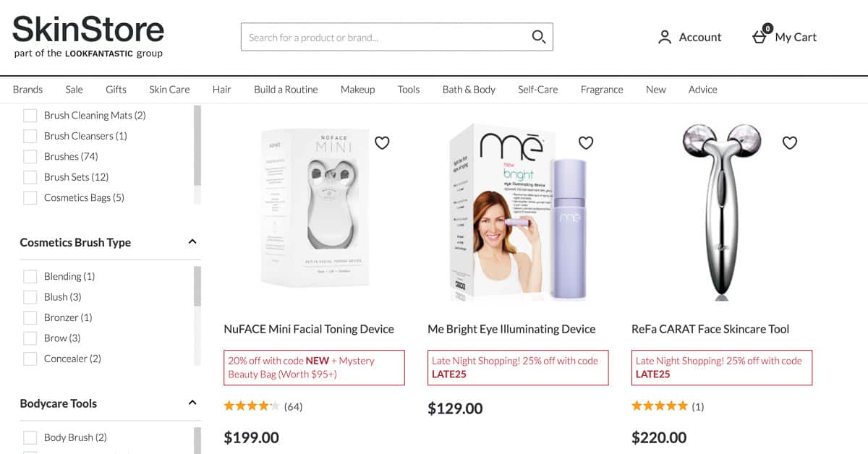Click the SkinStore logo
This screenshot has height=454, width=868.
pyautogui.click(x=87, y=29)
